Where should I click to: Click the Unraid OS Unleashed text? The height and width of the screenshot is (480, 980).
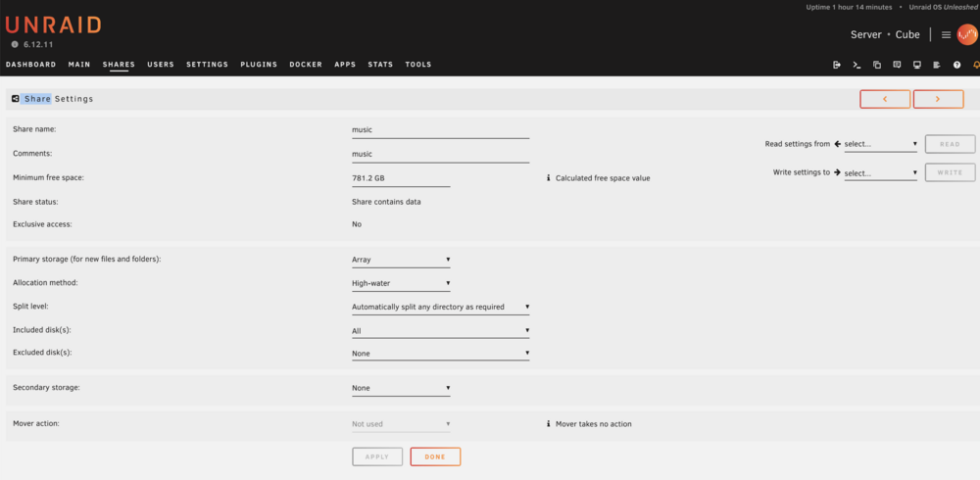[x=943, y=7]
